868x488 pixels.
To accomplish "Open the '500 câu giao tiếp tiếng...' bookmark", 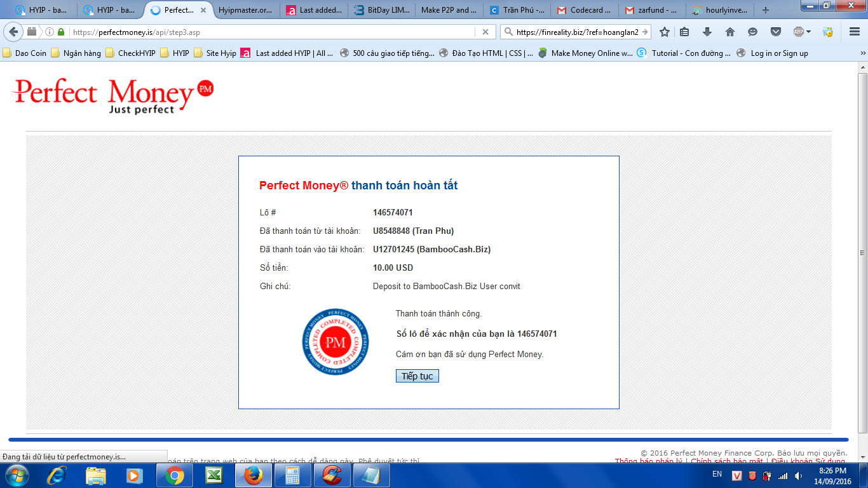I will (x=388, y=53).
